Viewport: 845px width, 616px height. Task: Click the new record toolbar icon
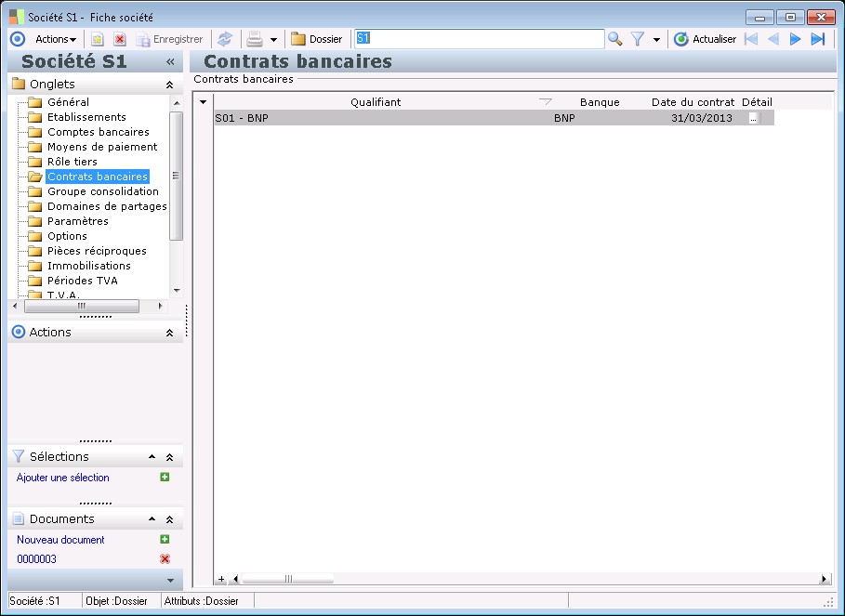click(x=97, y=39)
